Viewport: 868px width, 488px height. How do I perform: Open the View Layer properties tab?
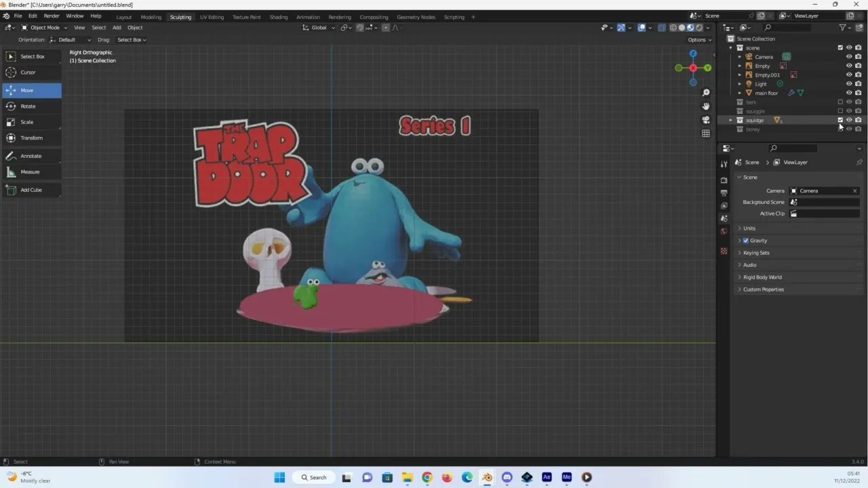tap(724, 205)
